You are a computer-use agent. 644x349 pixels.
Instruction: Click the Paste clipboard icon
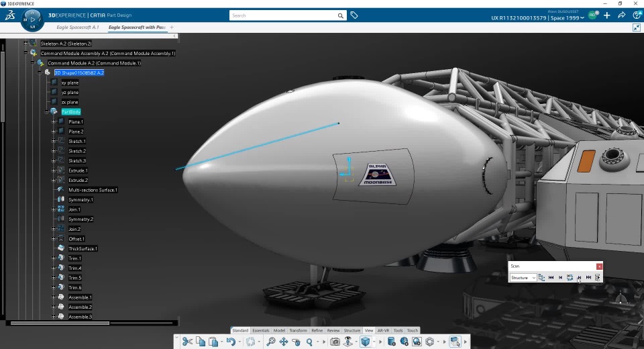(x=213, y=341)
